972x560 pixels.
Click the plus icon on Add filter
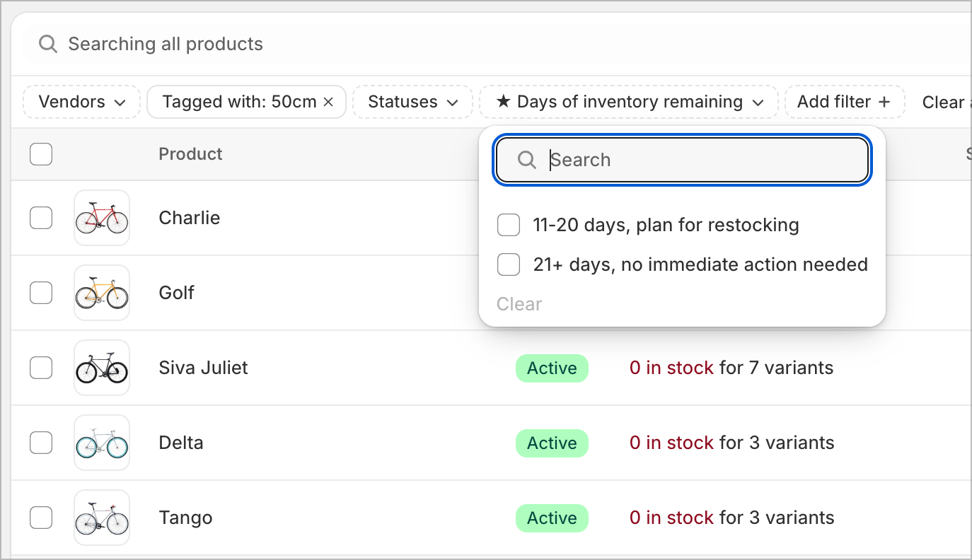tap(885, 101)
